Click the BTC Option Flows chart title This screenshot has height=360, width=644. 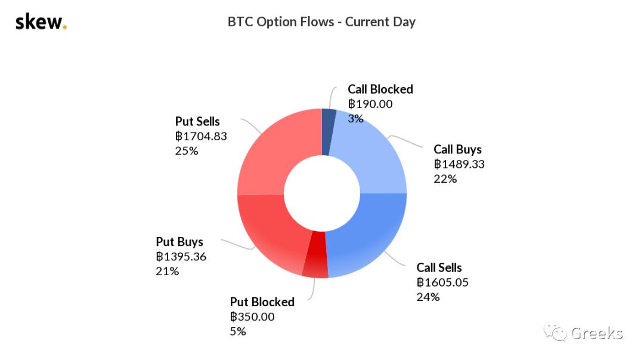pos(321,22)
